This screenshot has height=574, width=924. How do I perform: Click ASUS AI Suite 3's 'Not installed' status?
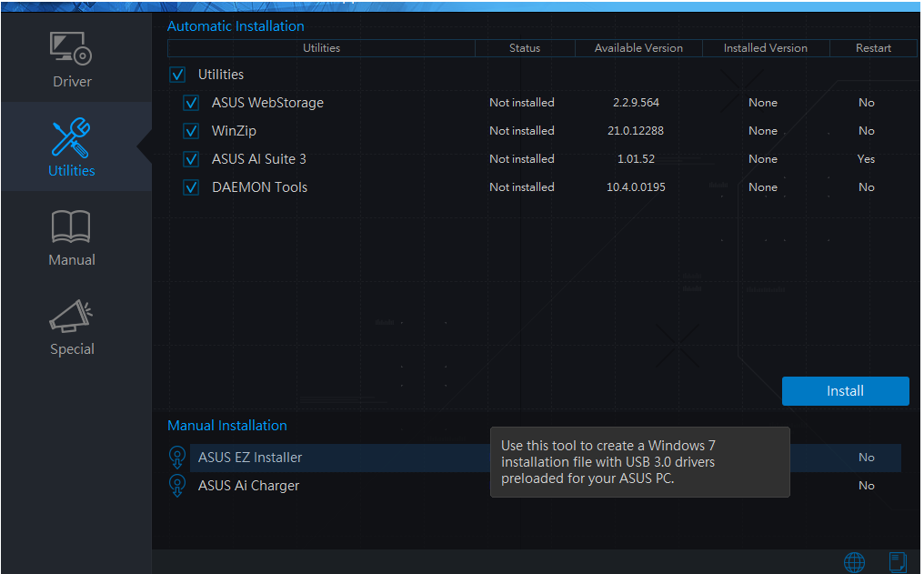coord(521,159)
